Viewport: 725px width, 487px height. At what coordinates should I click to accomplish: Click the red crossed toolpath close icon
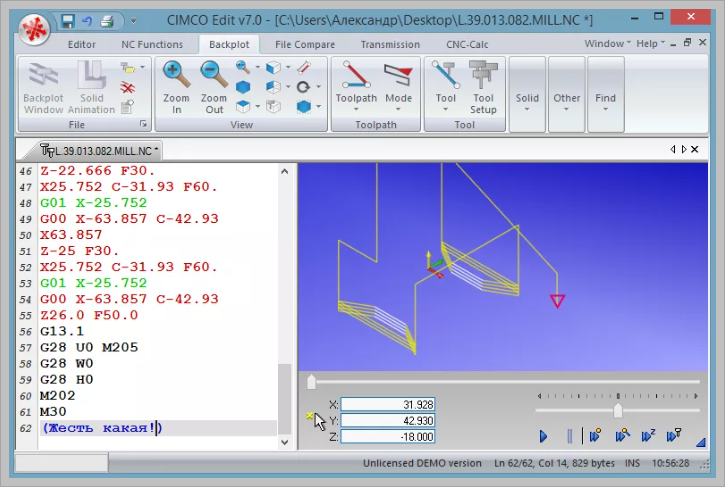tap(128, 87)
